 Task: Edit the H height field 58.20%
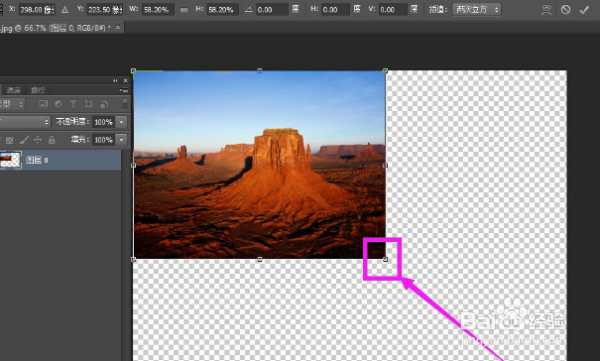coord(223,10)
